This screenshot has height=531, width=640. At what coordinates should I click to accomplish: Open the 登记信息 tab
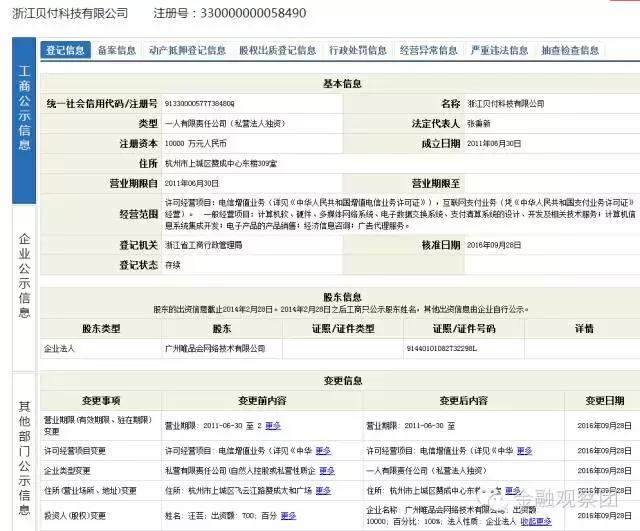coord(65,50)
